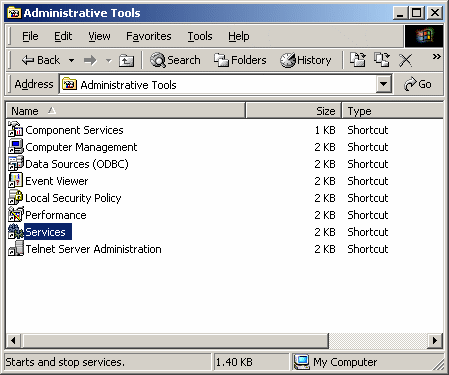Open Back button history dropdown arrow
This screenshot has width=449, height=375.
(71, 61)
